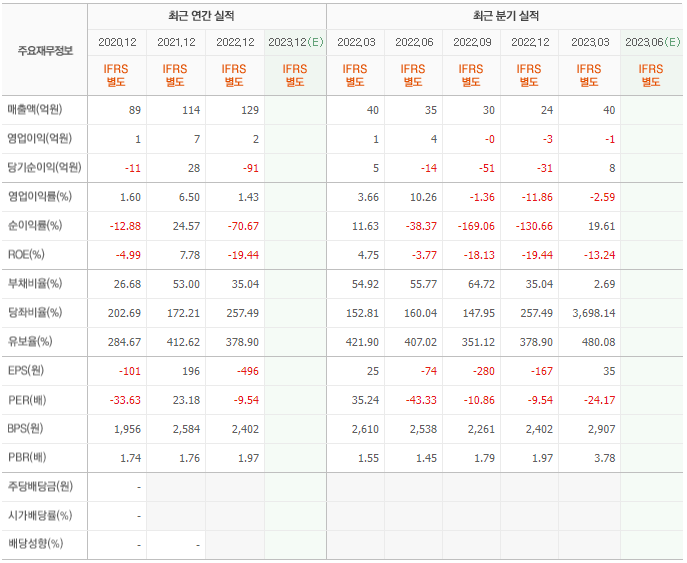
Task: Click PBR value 3.78 for 2023.03
Action: tap(605, 458)
